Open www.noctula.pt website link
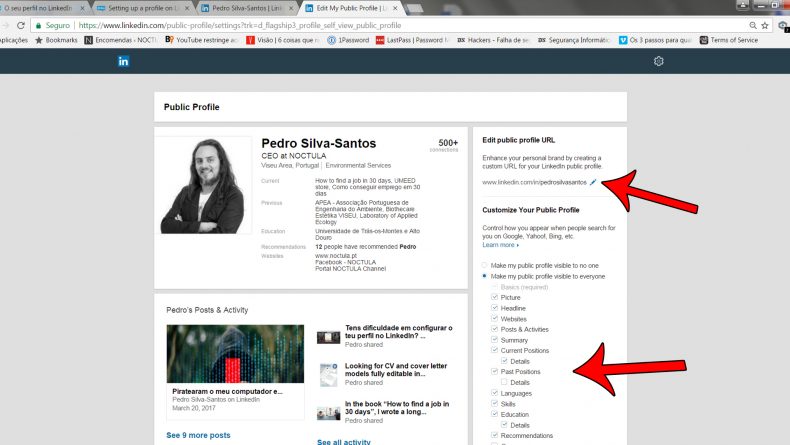The image size is (790, 445). 336,256
